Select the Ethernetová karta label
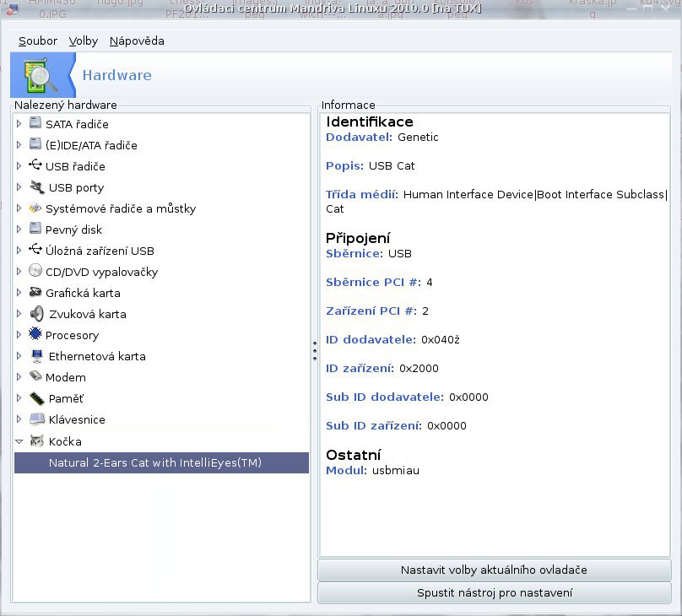This screenshot has height=616, width=682. pyautogui.click(x=97, y=356)
